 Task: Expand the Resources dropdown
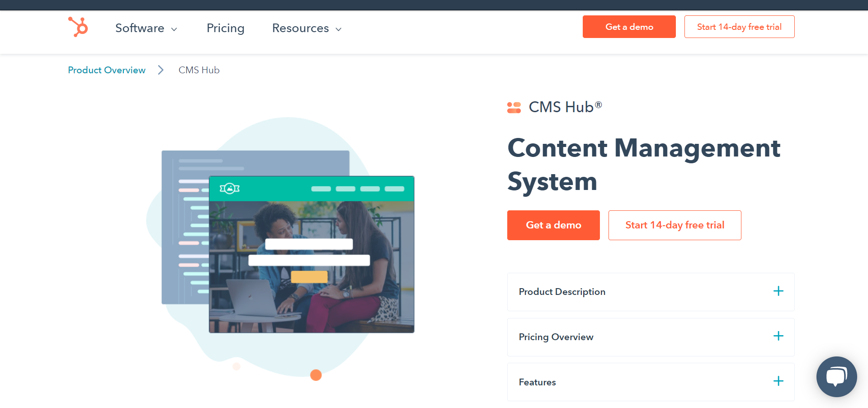pos(306,28)
